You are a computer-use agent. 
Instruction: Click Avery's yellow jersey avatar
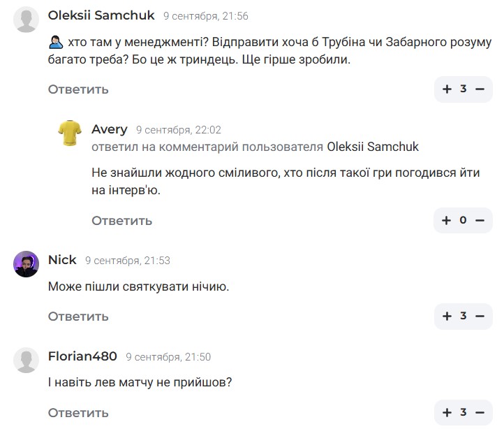pos(70,133)
